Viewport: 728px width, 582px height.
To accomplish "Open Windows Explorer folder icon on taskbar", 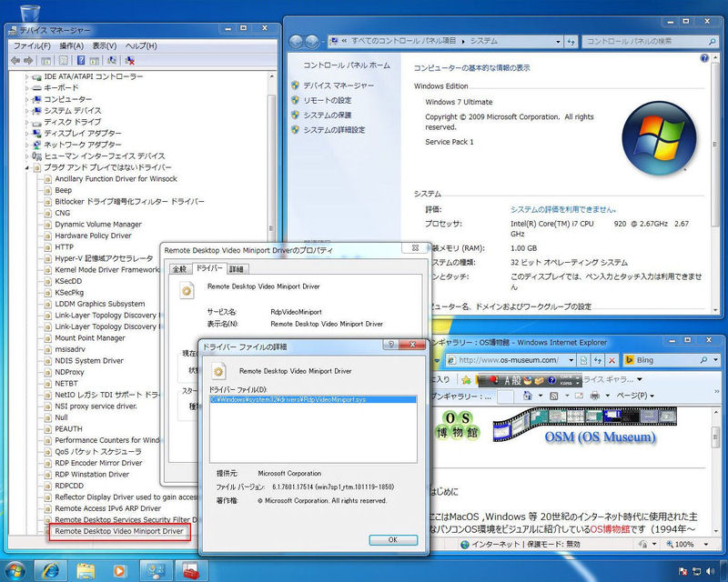I will coord(86,570).
